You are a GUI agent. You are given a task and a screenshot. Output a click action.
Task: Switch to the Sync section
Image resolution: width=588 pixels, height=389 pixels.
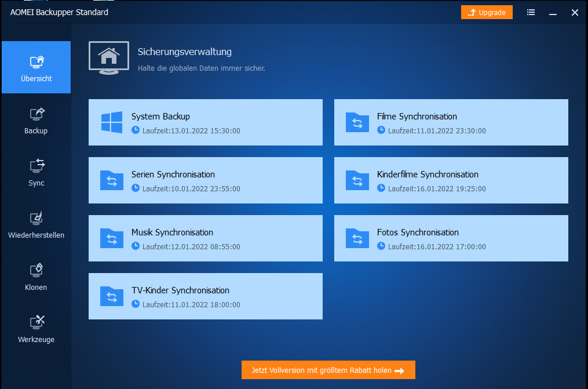click(36, 172)
